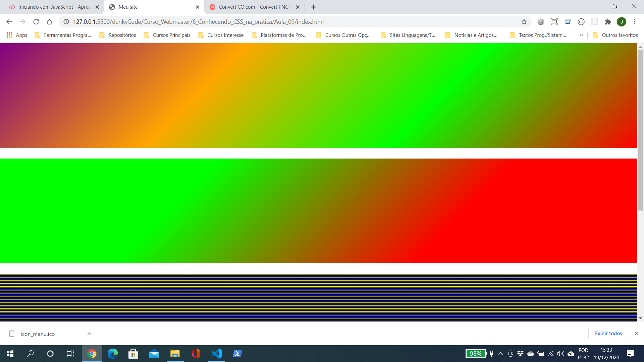Open the new tab button
This screenshot has height=362, width=644.
point(314,7)
